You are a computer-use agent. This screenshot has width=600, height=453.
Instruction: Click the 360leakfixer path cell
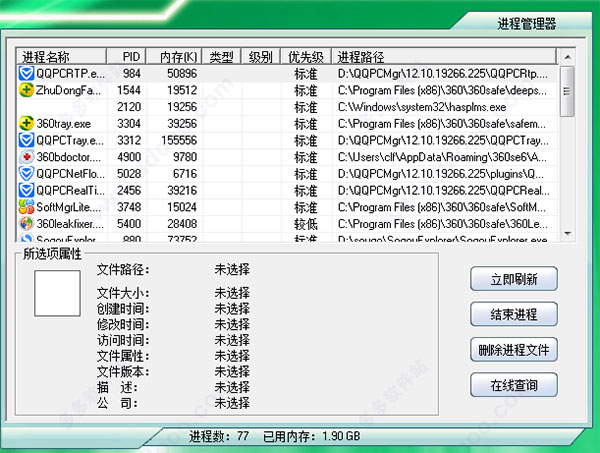tap(443, 224)
